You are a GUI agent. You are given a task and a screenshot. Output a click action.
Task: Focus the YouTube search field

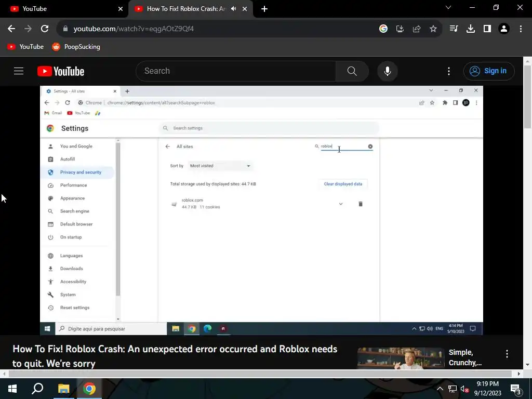[x=236, y=71]
